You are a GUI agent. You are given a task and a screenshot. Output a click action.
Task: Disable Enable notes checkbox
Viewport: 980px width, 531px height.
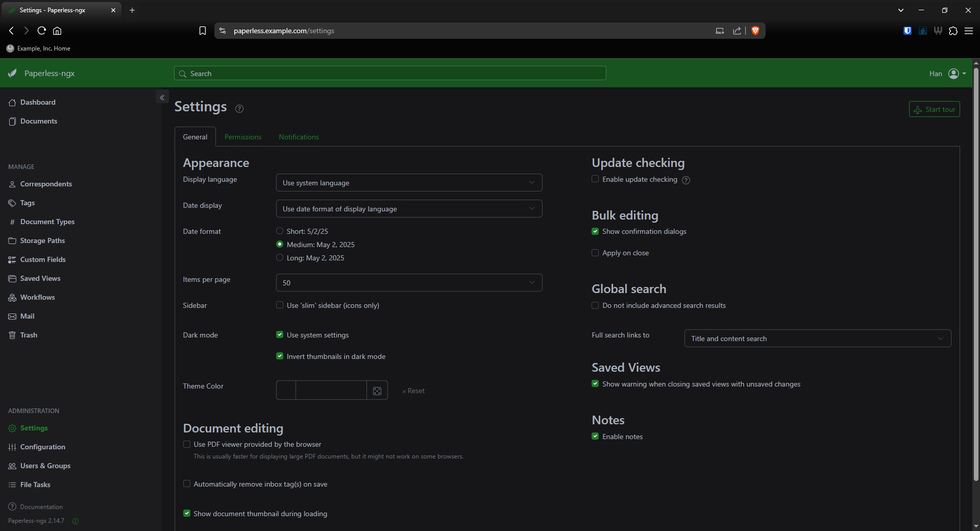pos(595,437)
